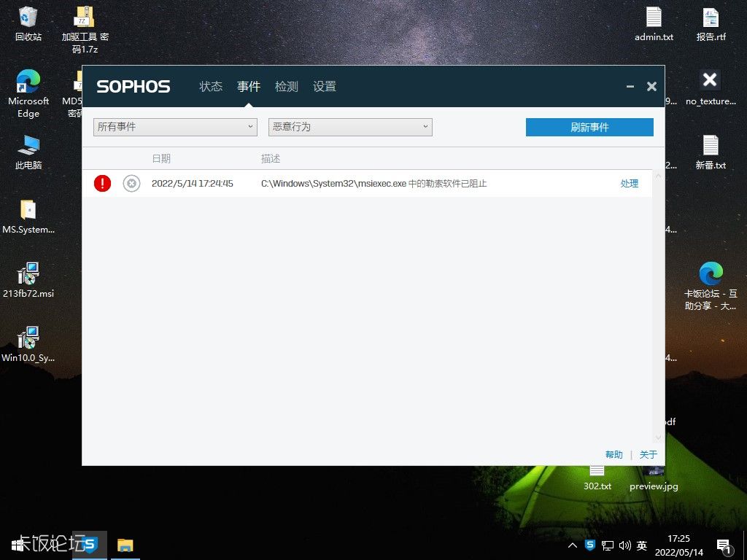Click the 刷新事件 button
The width and height of the screenshot is (747, 560).
[589, 127]
